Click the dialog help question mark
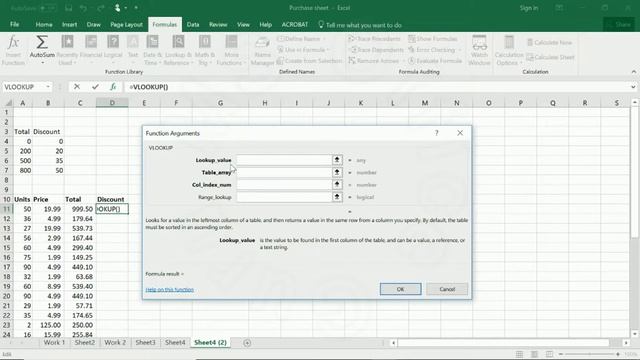Image resolution: width=640 pixels, height=360 pixels. (436, 133)
